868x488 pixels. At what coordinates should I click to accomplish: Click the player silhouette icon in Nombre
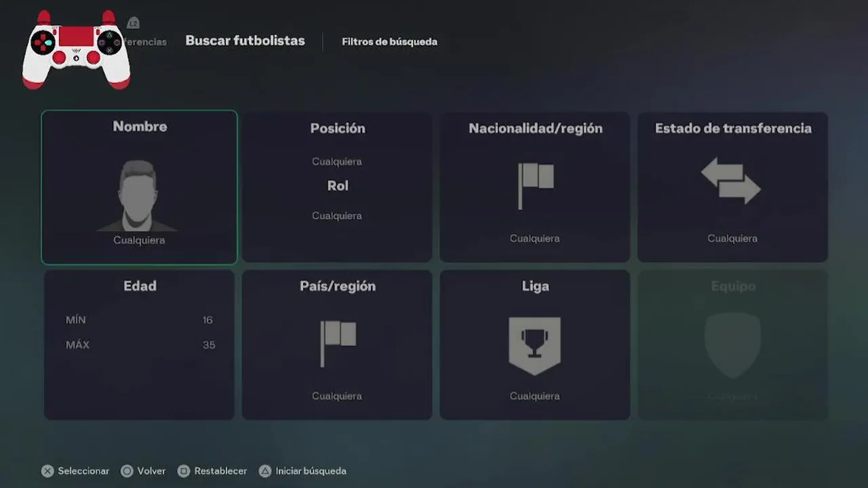[x=138, y=196]
